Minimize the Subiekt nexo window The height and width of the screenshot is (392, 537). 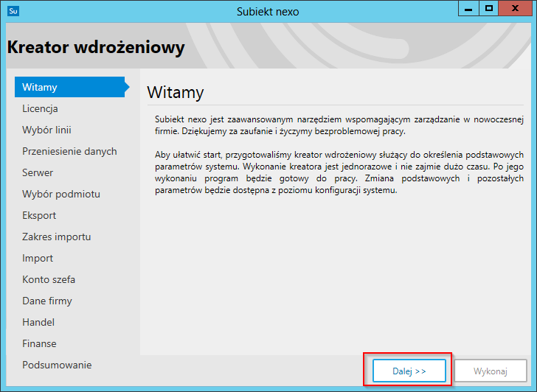[x=468, y=9]
